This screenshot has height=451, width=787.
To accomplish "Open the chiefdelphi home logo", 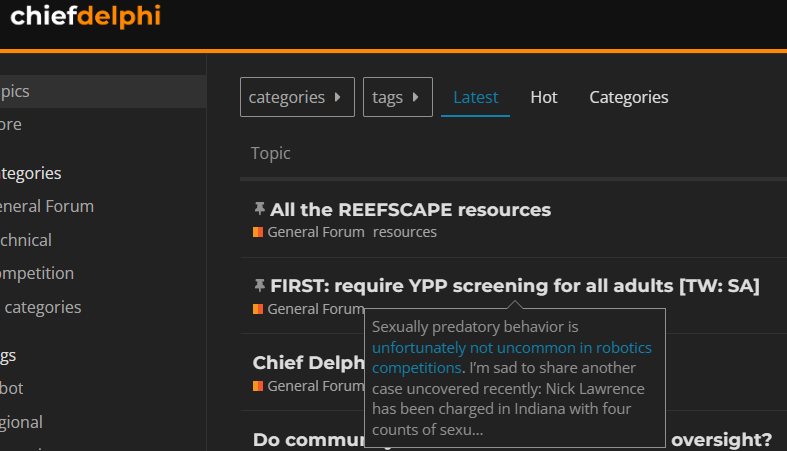I will point(85,16).
